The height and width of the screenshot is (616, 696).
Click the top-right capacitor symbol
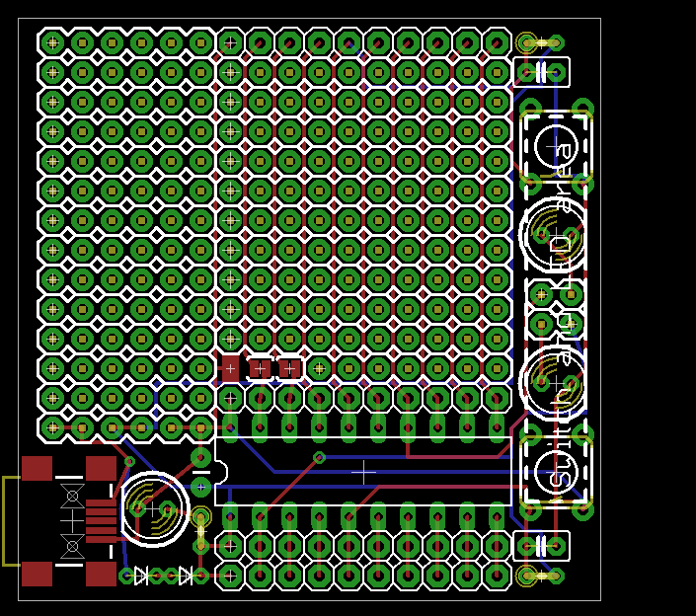click(541, 72)
